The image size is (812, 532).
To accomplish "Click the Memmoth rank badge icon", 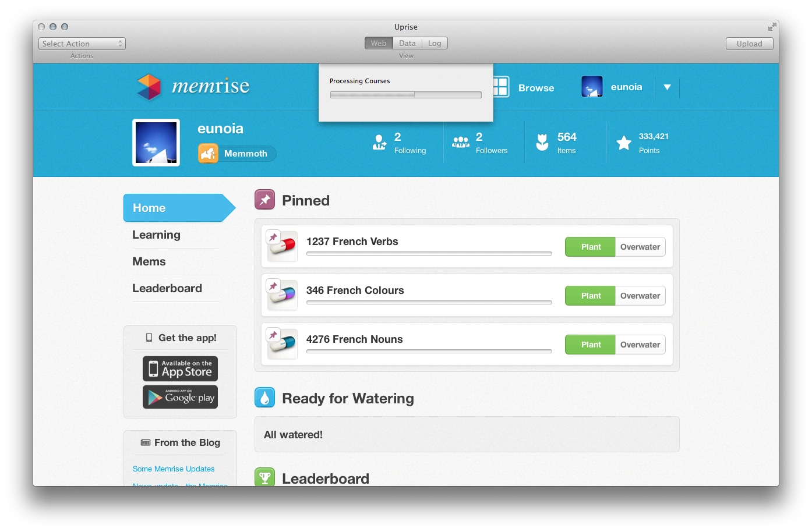I will coord(208,154).
